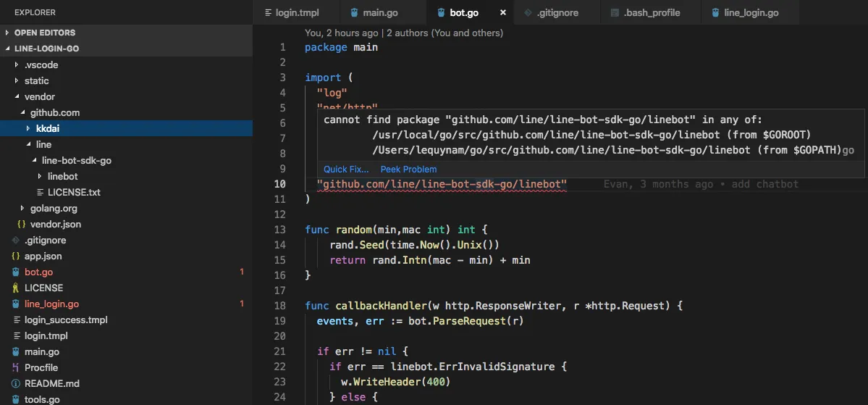This screenshot has width=868, height=405.
Task: Select the bot.go tab
Action: tap(470, 12)
